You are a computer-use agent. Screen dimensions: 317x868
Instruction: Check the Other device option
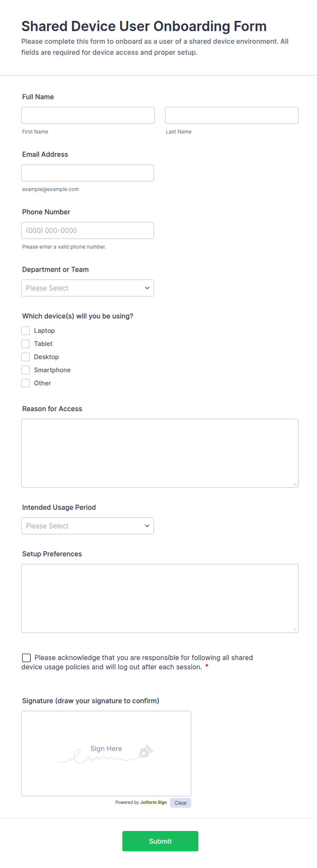tap(26, 383)
